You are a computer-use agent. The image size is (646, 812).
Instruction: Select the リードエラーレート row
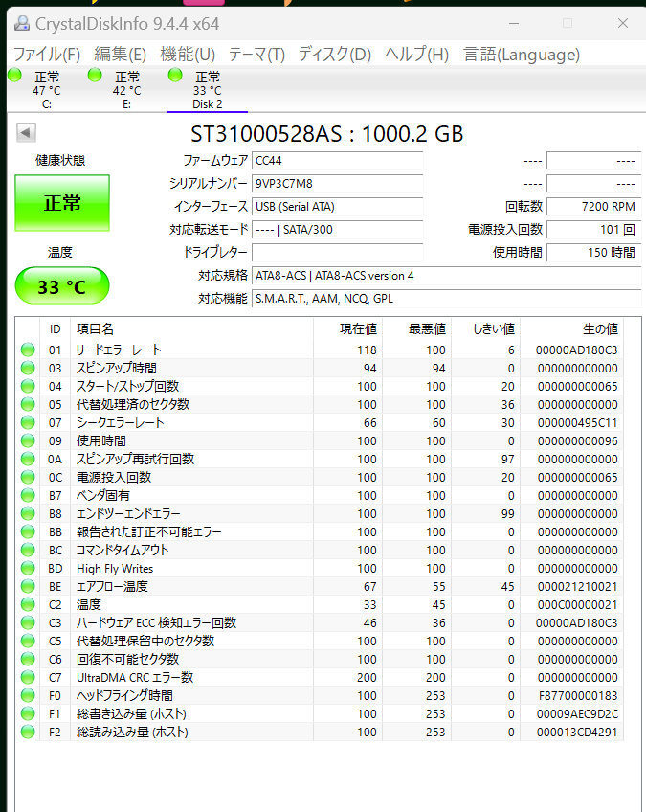point(320,350)
